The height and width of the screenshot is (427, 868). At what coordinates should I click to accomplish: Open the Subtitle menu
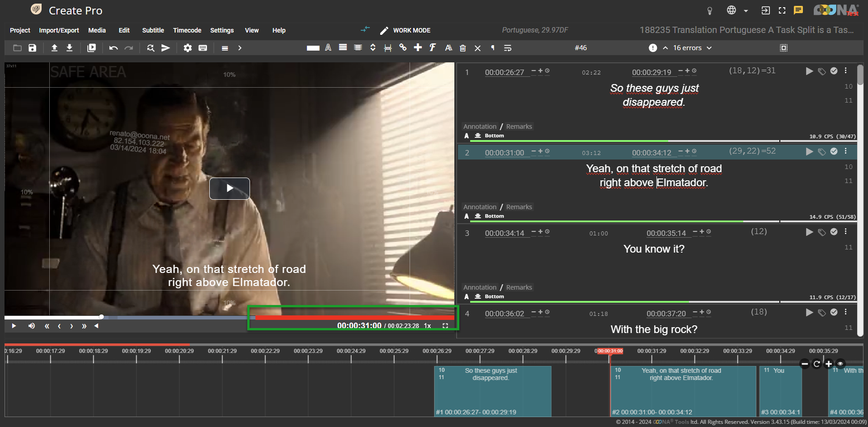click(x=153, y=30)
